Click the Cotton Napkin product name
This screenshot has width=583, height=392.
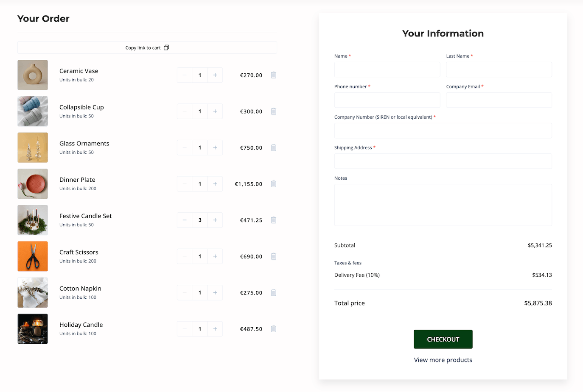point(80,288)
